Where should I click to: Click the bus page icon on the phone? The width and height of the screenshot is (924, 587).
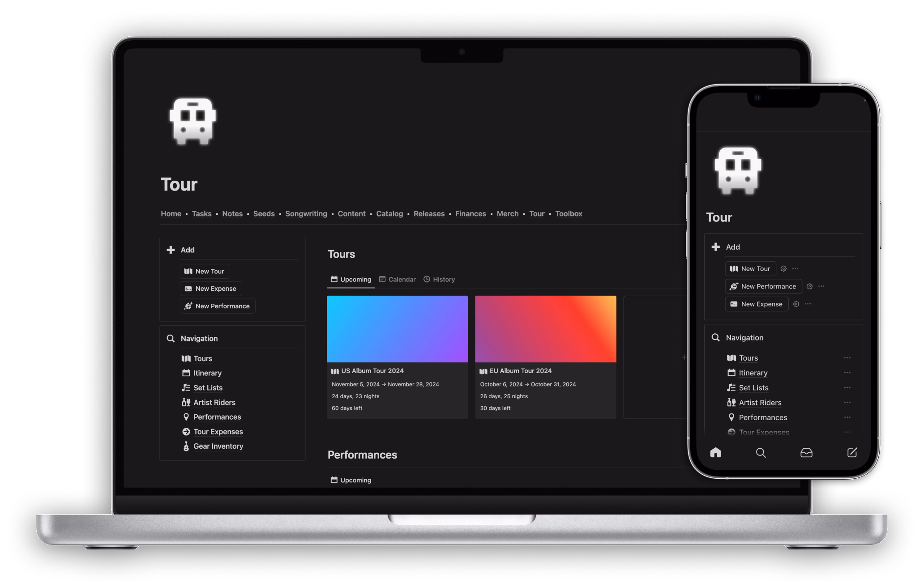(x=737, y=170)
